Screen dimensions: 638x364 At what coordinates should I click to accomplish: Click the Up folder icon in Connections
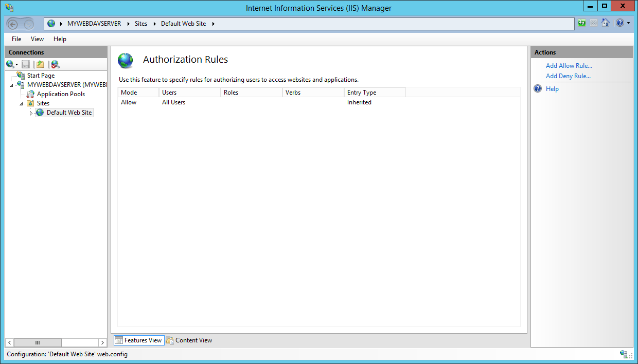pyautogui.click(x=40, y=64)
